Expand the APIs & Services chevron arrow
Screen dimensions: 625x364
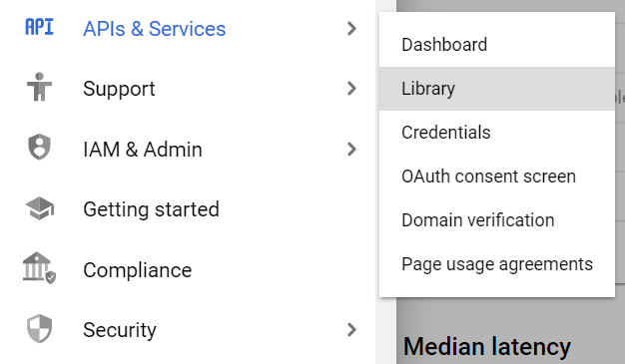point(351,29)
